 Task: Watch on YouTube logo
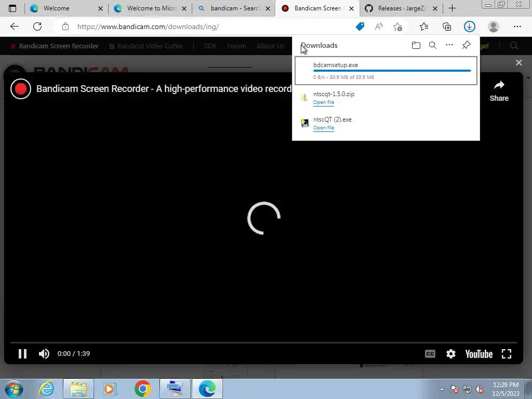click(478, 354)
